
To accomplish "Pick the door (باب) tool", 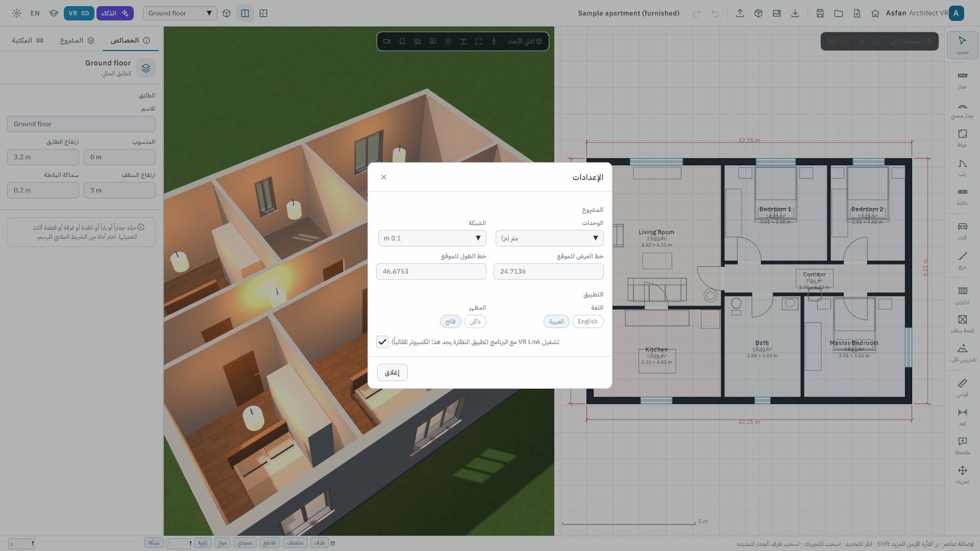I will (x=962, y=168).
